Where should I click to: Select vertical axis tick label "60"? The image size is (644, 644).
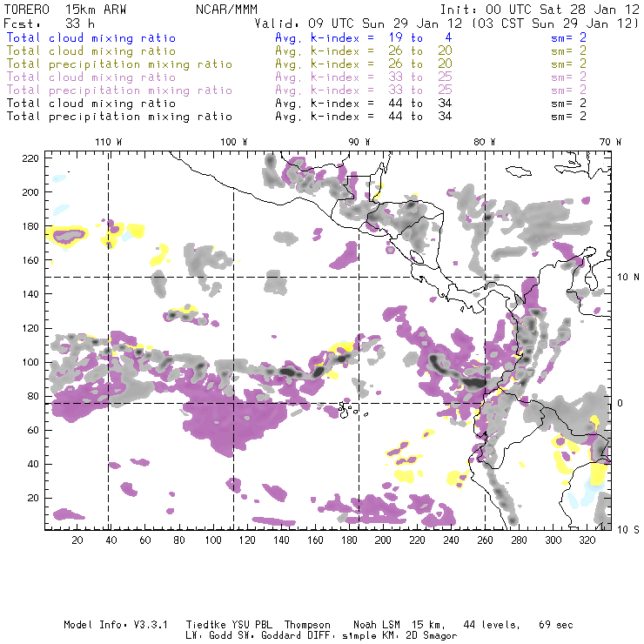pyautogui.click(x=33, y=430)
